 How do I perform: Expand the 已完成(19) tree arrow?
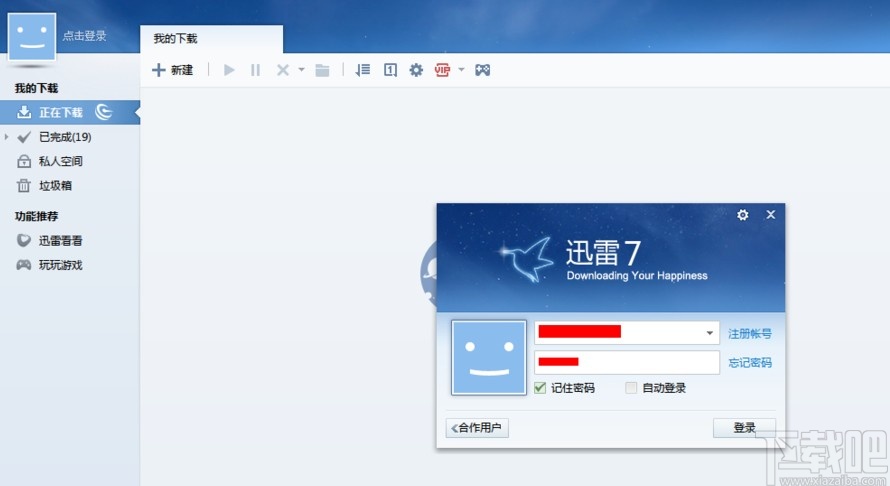click(6, 137)
